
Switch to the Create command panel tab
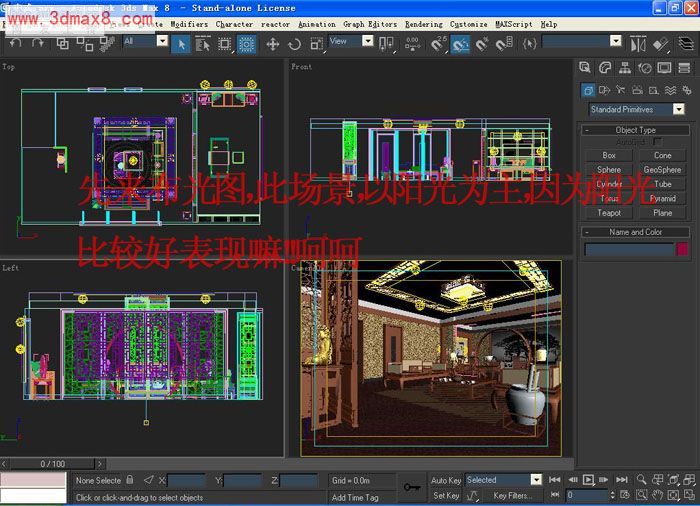tap(584, 67)
